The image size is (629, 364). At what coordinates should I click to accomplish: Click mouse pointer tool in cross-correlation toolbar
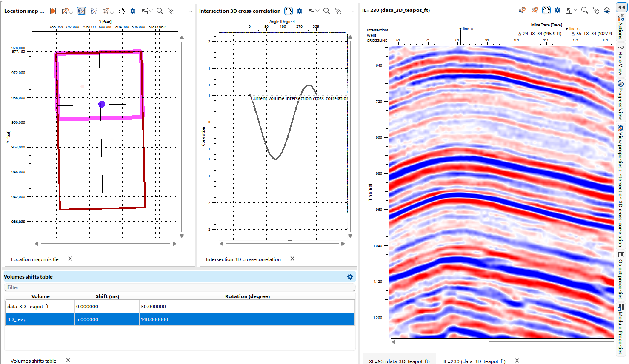pos(338,11)
